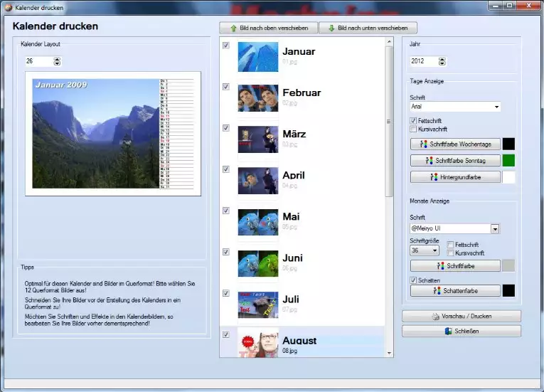
Task: Uncheck the Januar image checkbox
Action: click(226, 46)
